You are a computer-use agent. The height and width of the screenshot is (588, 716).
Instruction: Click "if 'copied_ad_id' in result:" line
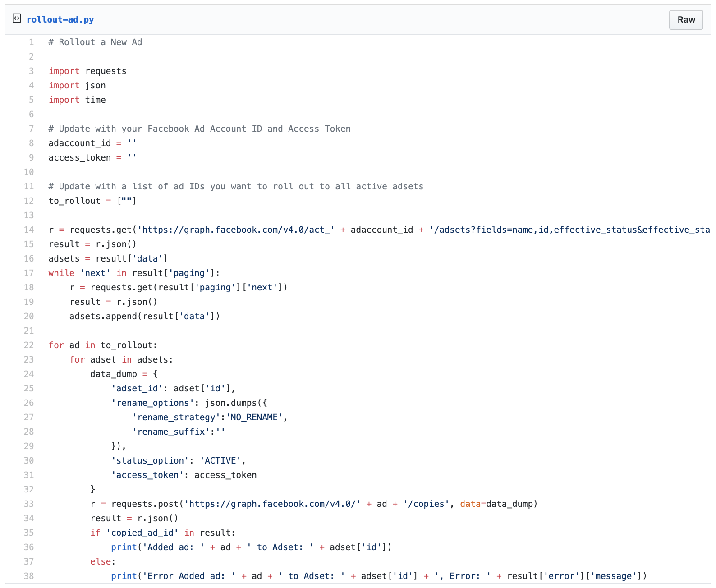pos(163,533)
